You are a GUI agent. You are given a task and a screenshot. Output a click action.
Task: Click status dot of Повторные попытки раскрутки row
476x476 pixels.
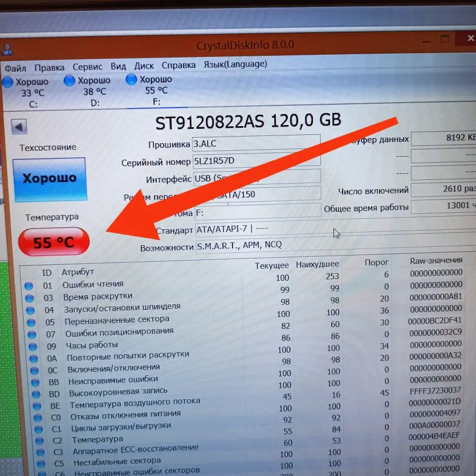(33, 359)
